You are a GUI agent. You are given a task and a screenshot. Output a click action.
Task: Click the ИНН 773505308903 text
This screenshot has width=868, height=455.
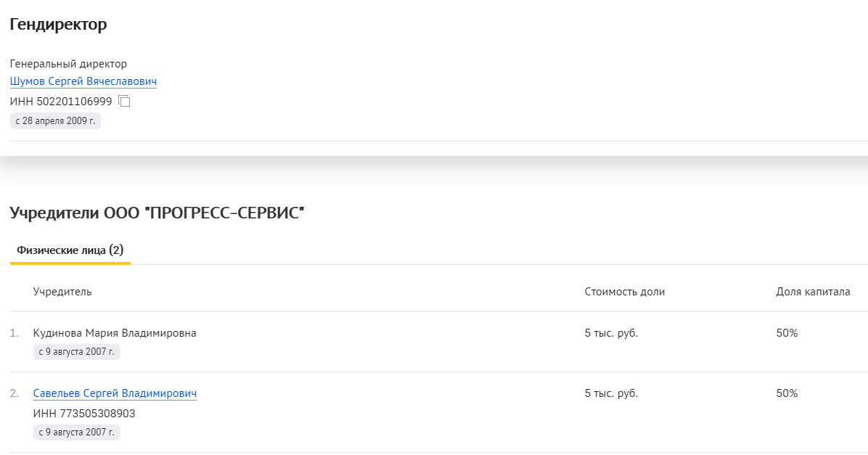(x=84, y=414)
